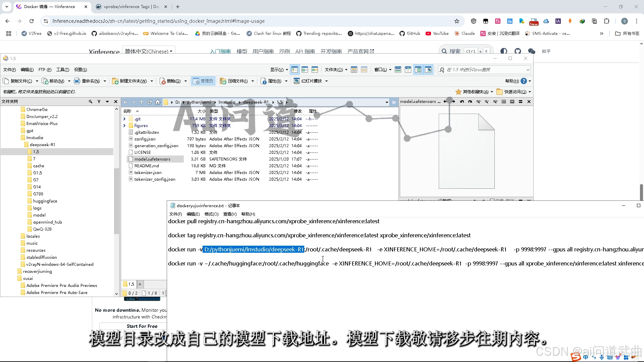
Task: Click the search icon in folder tree header
Action: 90,102
